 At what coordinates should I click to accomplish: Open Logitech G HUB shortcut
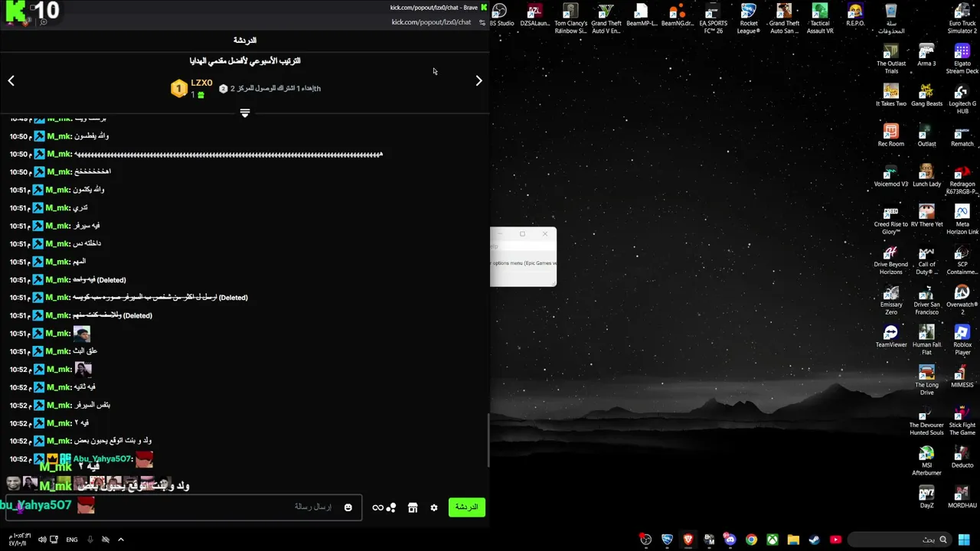pyautogui.click(x=962, y=99)
